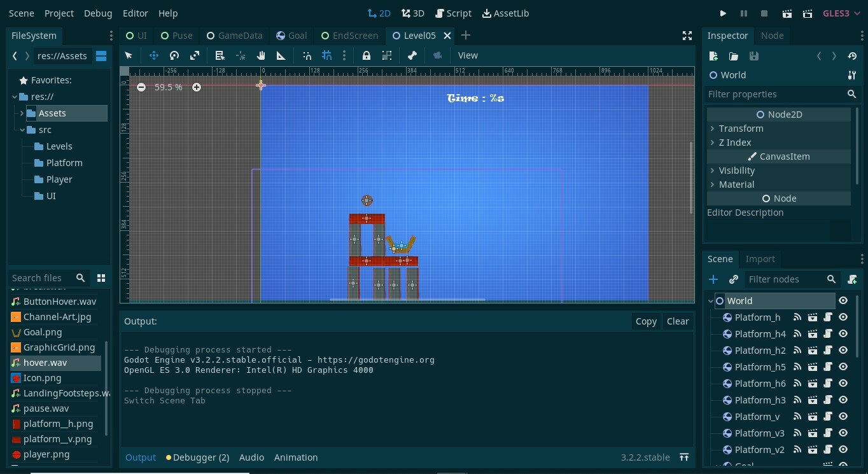Viewport: 868px width, 474px height.
Task: Expand the Visibility section in Inspector
Action: pyautogui.click(x=736, y=171)
